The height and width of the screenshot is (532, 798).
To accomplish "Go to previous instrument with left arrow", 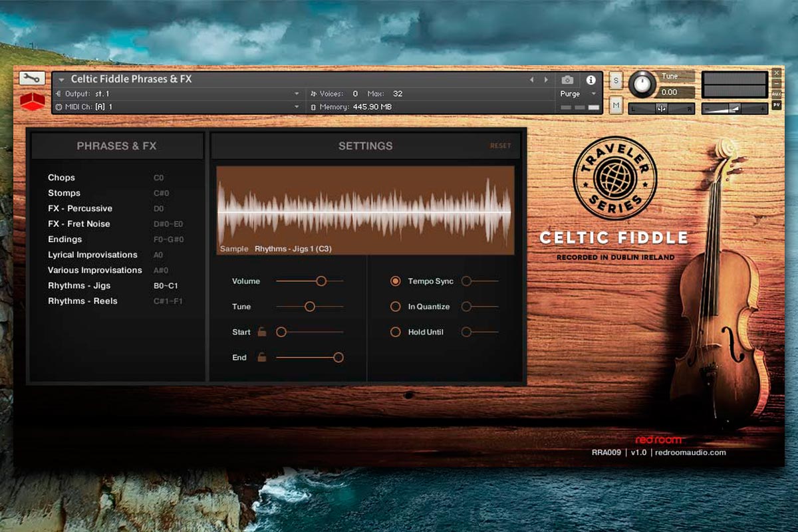I will (x=531, y=80).
